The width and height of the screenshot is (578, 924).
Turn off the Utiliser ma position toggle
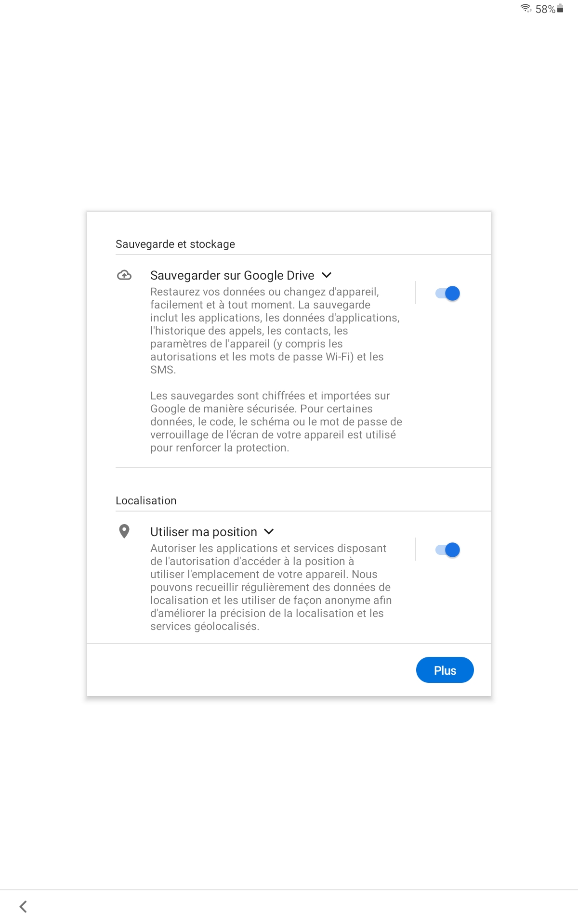click(448, 550)
